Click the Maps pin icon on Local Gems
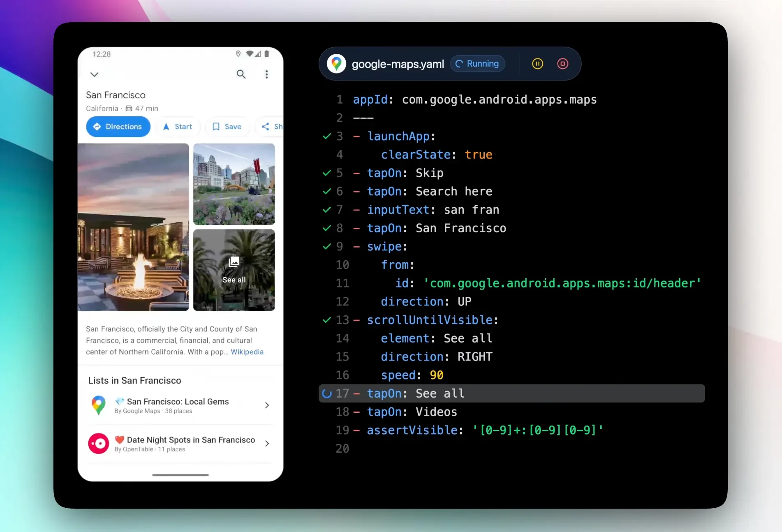 pyautogui.click(x=98, y=405)
